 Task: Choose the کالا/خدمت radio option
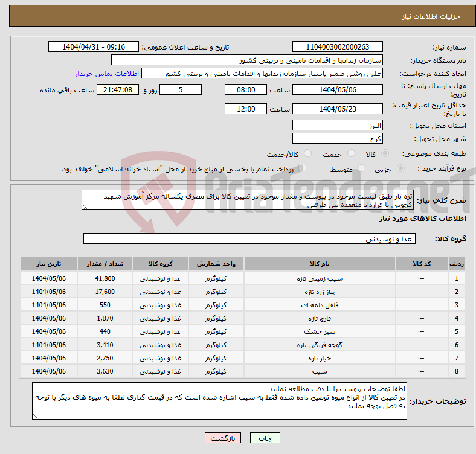tap(307, 155)
